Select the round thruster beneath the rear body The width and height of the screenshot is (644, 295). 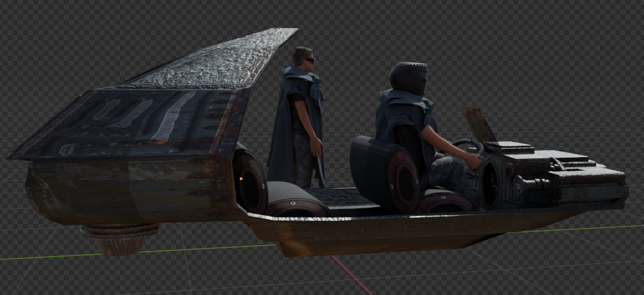click(120, 239)
